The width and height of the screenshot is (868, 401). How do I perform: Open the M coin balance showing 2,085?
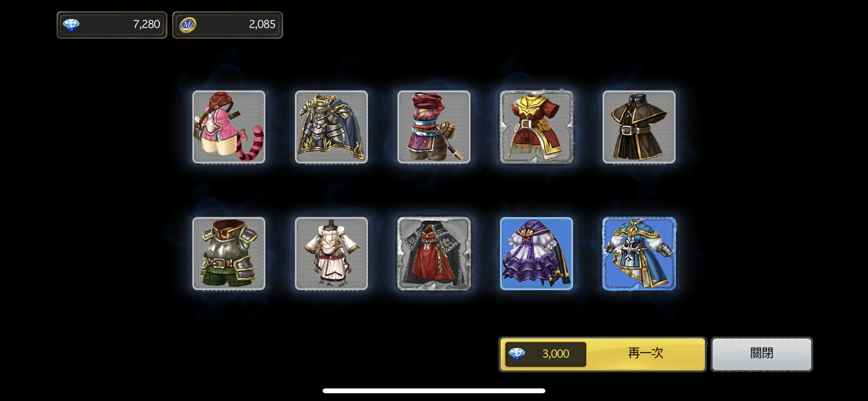click(227, 25)
